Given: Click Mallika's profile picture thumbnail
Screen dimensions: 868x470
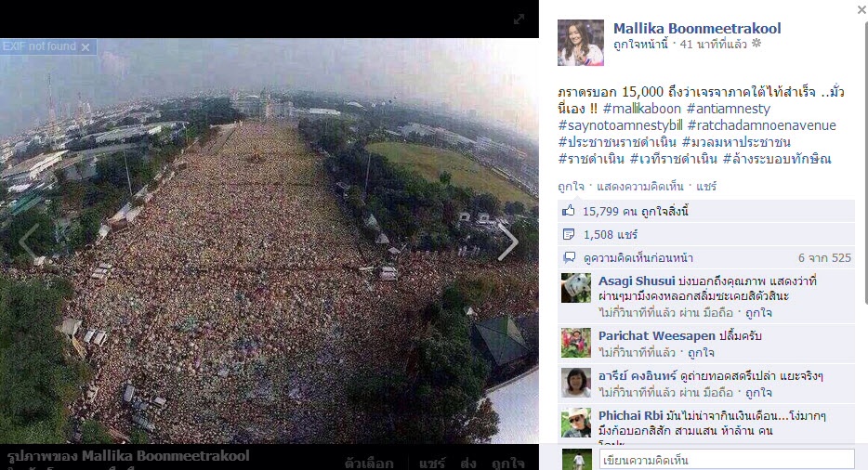Looking at the screenshot, I should coord(581,43).
